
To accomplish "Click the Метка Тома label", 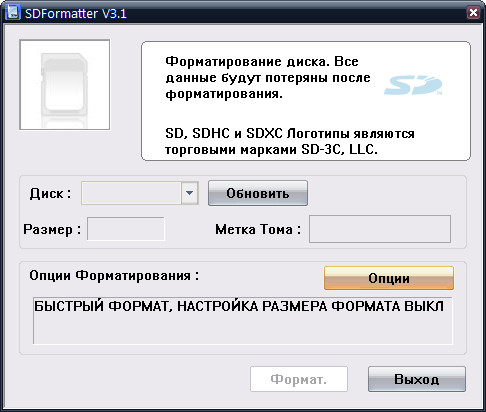I will coord(258,229).
